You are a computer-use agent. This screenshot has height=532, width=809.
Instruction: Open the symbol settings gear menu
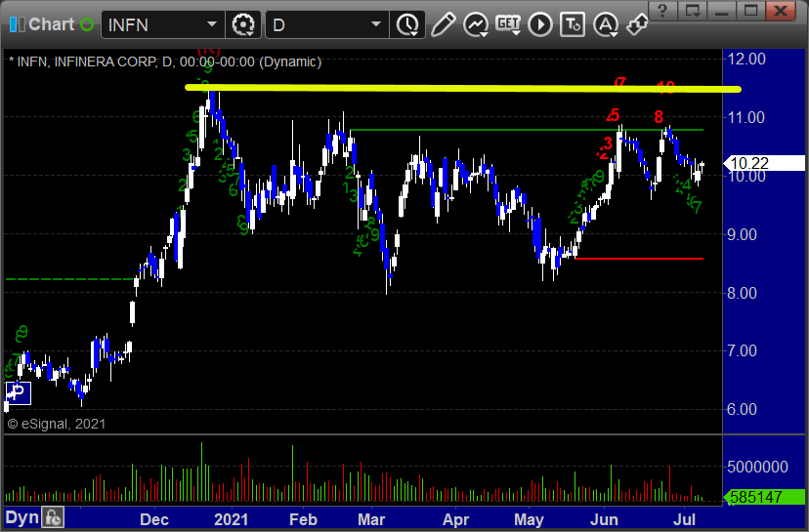pos(243,24)
